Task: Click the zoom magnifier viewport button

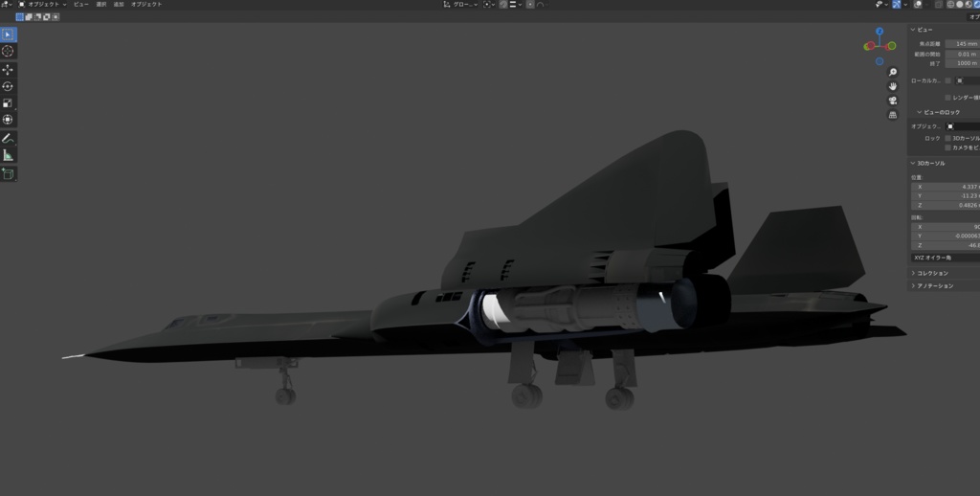Action: pyautogui.click(x=893, y=72)
